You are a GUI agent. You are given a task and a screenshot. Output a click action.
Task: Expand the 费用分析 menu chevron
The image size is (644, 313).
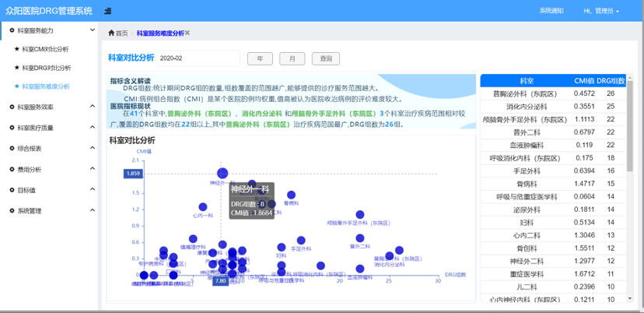click(x=93, y=169)
